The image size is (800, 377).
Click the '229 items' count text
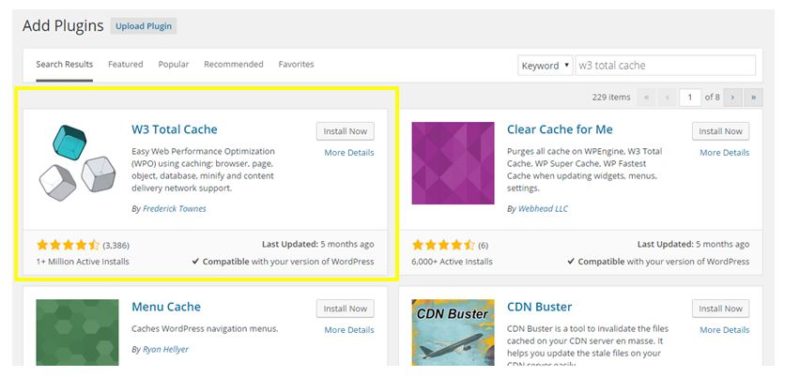(x=611, y=97)
